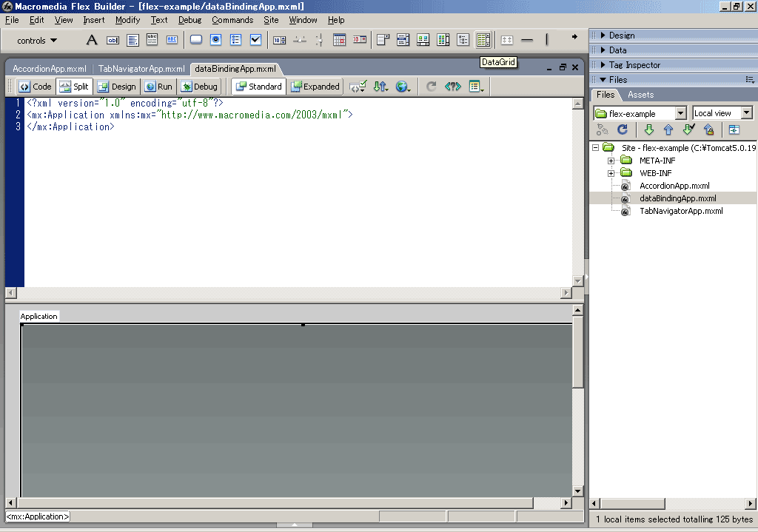Viewport: 758px width, 532px height.
Task: Select the DataGrid control icon
Action: [x=483, y=40]
